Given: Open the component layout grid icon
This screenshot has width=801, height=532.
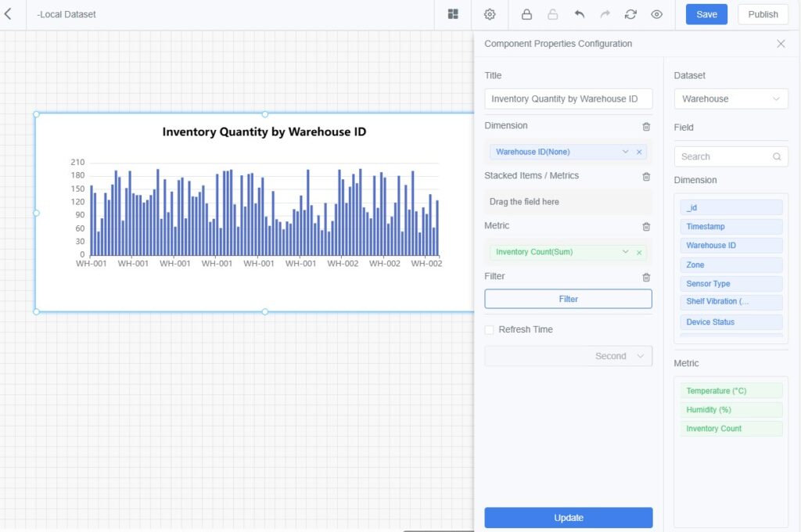Looking at the screenshot, I should point(453,14).
